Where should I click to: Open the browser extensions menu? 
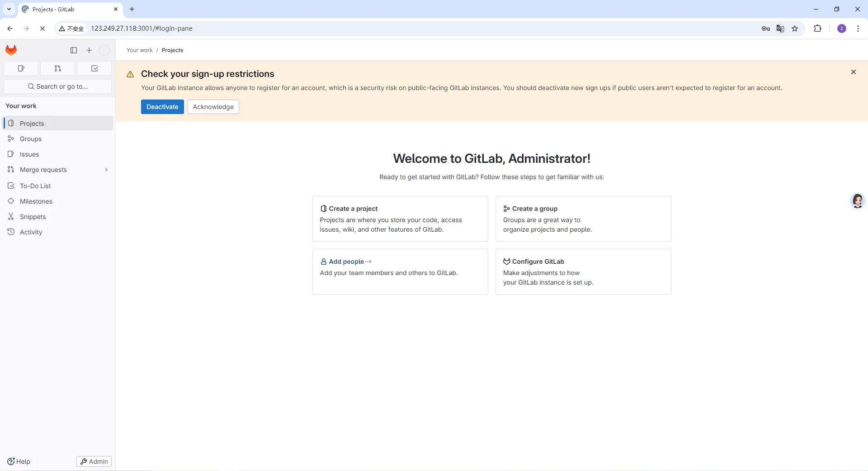[x=818, y=29]
